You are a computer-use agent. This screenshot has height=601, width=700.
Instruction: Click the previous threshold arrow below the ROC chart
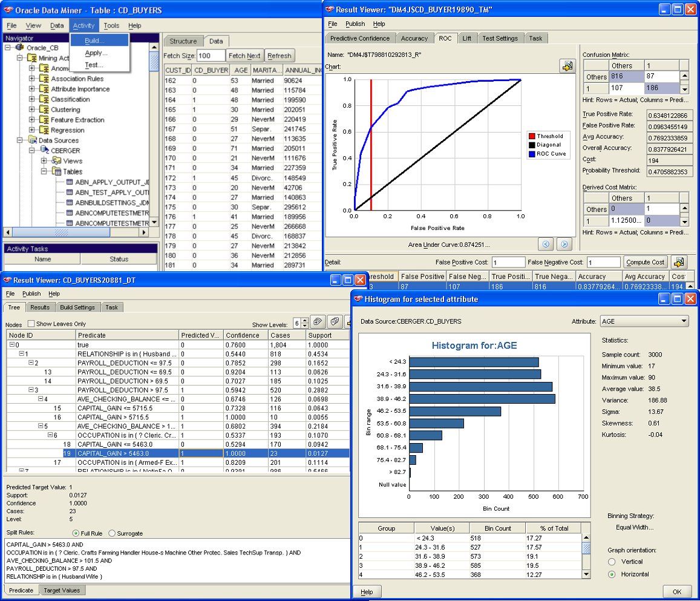[545, 244]
